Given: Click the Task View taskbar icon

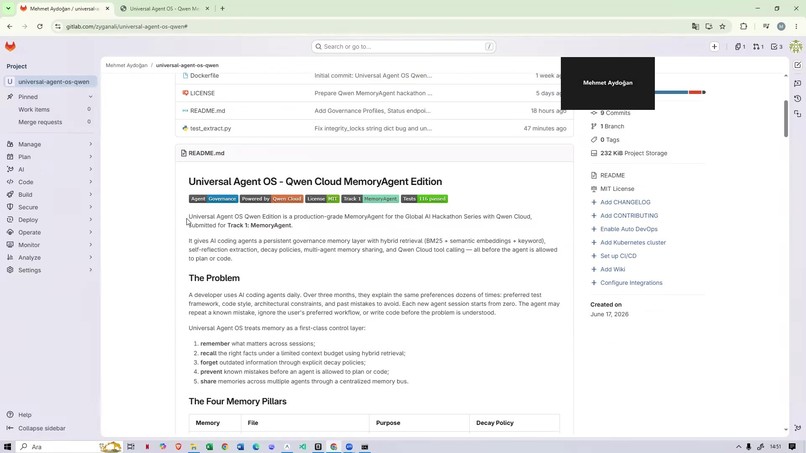Looking at the screenshot, I should pos(131,447).
